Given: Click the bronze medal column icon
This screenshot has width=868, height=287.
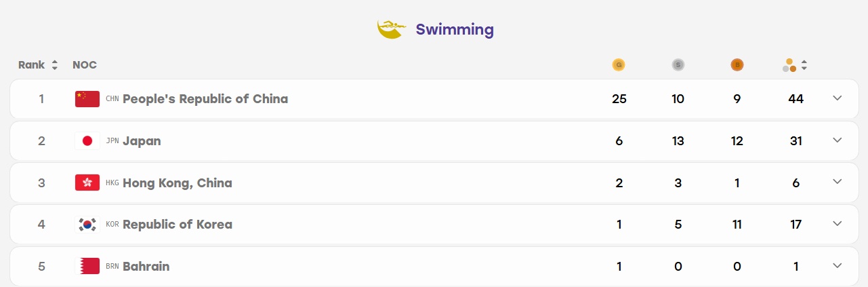Looking at the screenshot, I should coord(737,65).
